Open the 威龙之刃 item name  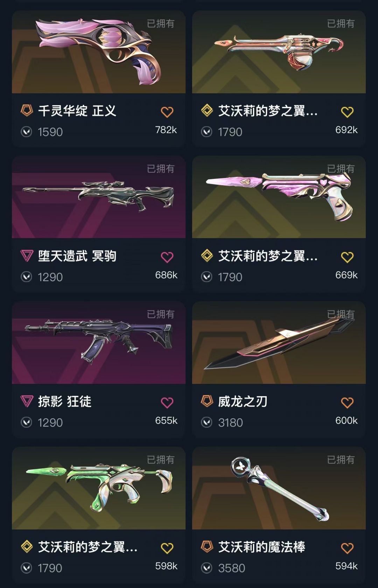[243, 401]
